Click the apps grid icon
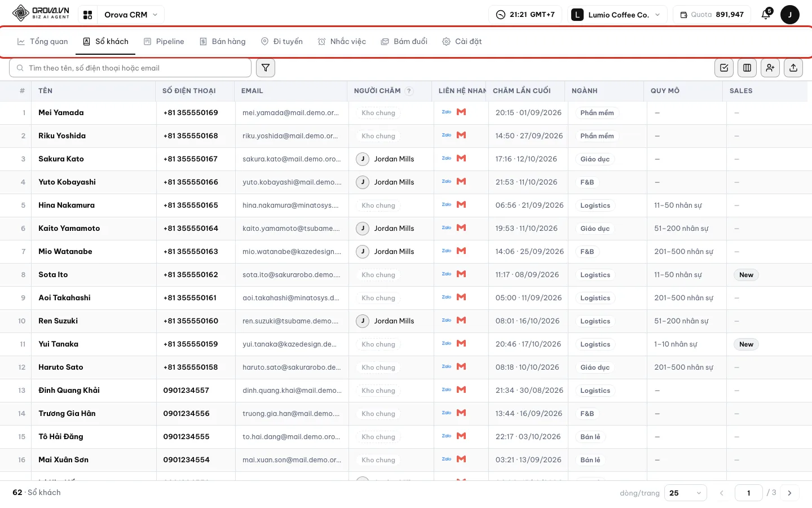 [87, 15]
